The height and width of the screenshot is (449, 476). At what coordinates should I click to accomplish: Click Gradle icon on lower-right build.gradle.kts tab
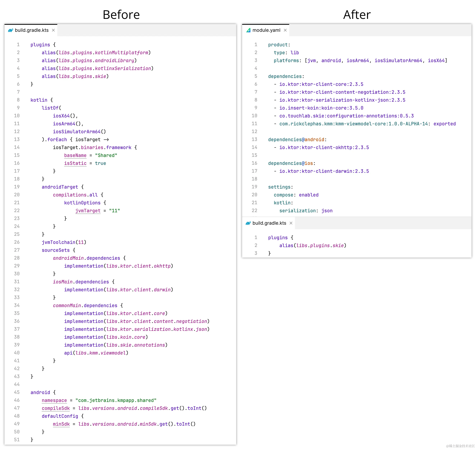coord(248,223)
